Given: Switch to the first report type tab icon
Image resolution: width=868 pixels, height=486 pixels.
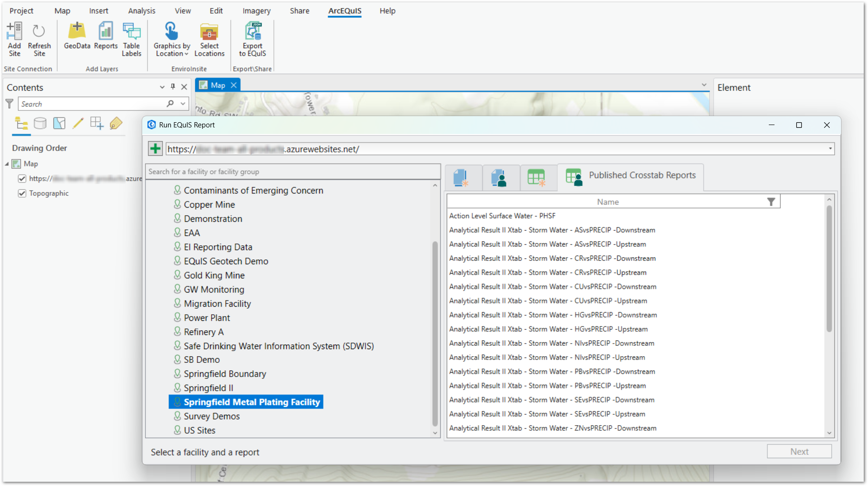Looking at the screenshot, I should click(x=461, y=178).
